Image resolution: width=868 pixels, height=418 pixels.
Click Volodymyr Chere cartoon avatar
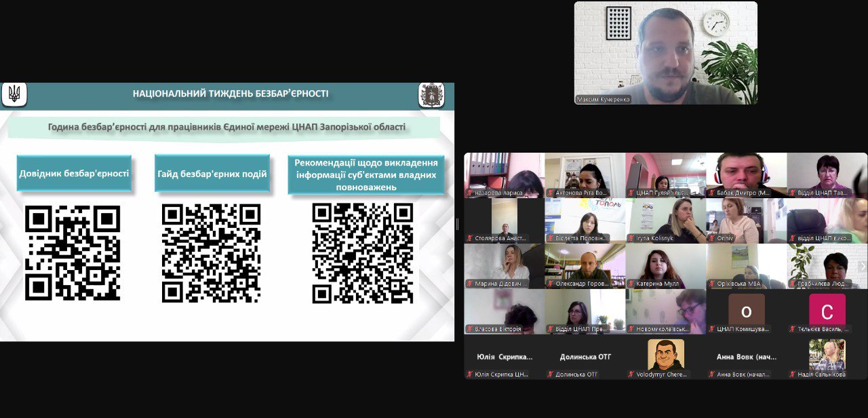tap(666, 355)
